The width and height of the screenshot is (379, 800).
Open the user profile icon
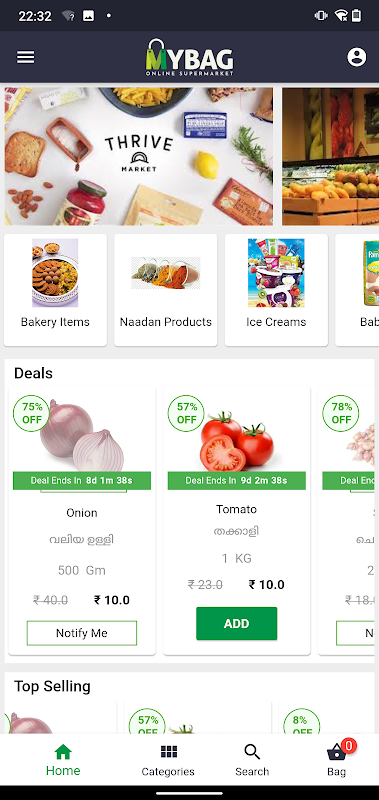[357, 57]
